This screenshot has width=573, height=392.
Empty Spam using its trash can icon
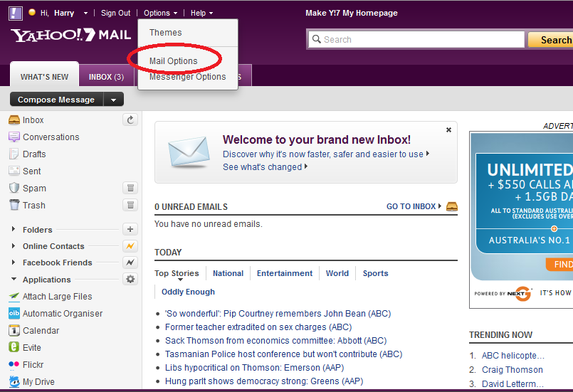130,188
